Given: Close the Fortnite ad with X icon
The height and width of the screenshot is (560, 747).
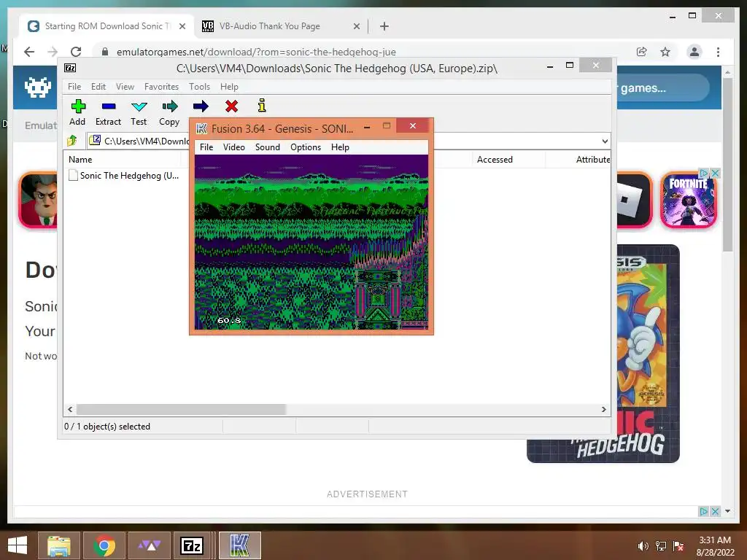Looking at the screenshot, I should pos(715,174).
